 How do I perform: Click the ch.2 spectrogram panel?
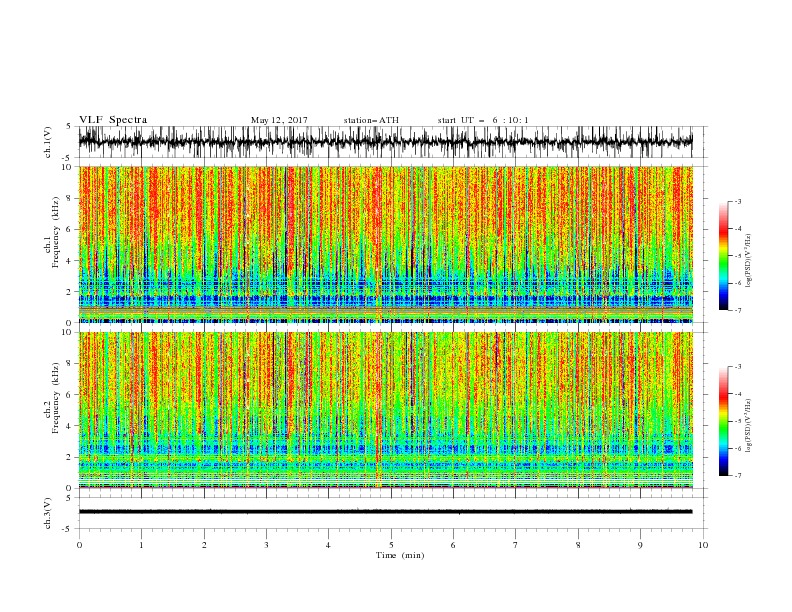coord(386,410)
